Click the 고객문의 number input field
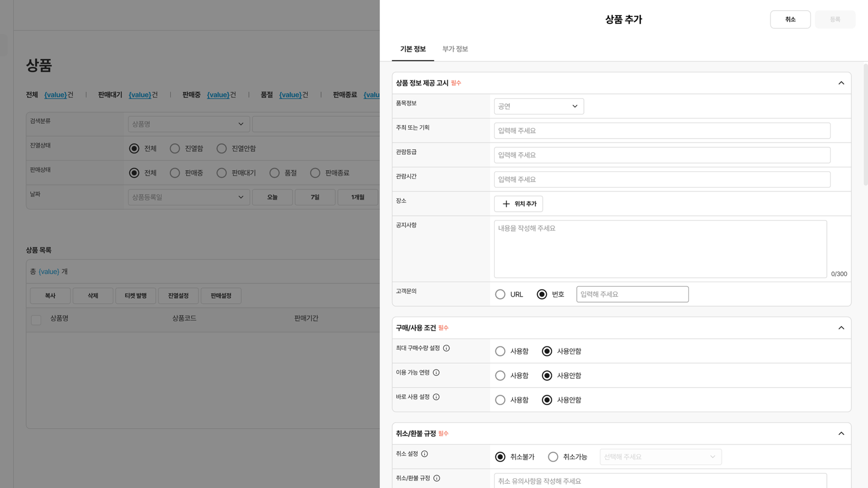The height and width of the screenshot is (488, 868). (633, 294)
